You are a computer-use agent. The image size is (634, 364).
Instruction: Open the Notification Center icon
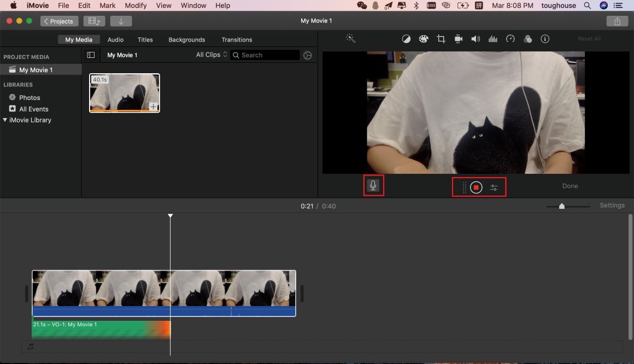click(x=618, y=5)
